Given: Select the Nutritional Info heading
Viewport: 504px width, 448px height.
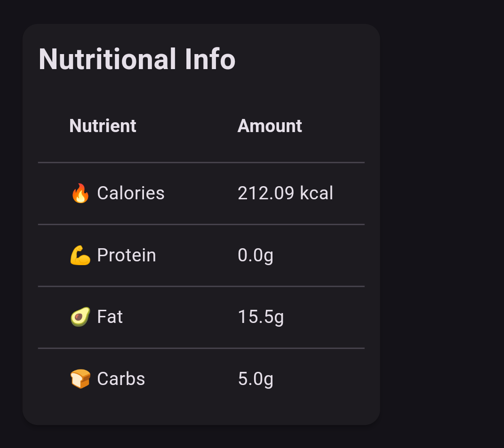Looking at the screenshot, I should coord(137,59).
